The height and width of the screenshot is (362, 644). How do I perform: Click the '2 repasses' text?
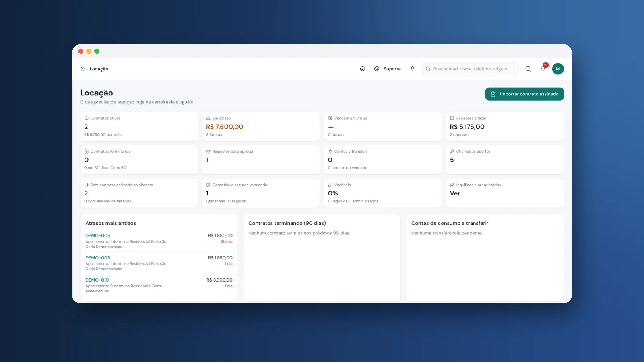point(460,135)
